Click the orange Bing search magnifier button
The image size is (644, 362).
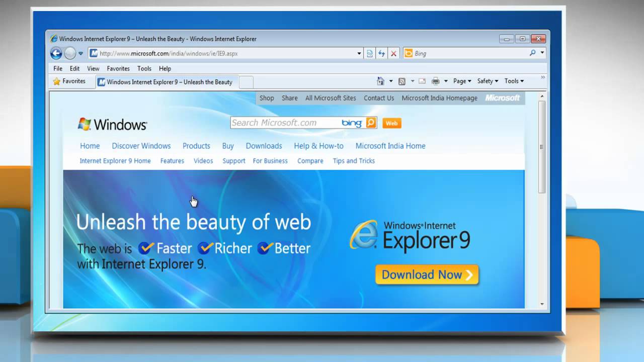371,123
